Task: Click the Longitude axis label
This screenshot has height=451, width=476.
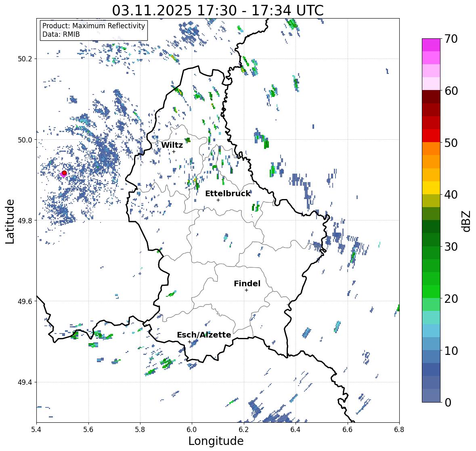Action: point(216,441)
